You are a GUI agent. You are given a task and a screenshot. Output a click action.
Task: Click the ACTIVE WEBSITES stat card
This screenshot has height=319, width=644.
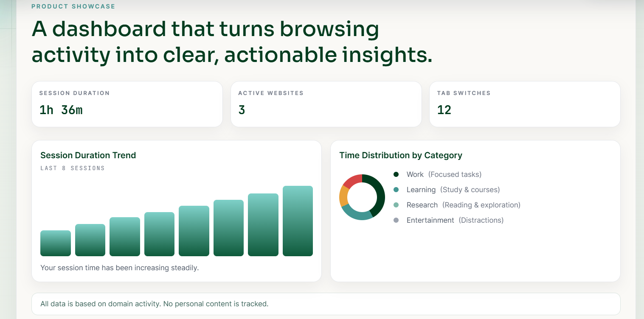(x=326, y=104)
